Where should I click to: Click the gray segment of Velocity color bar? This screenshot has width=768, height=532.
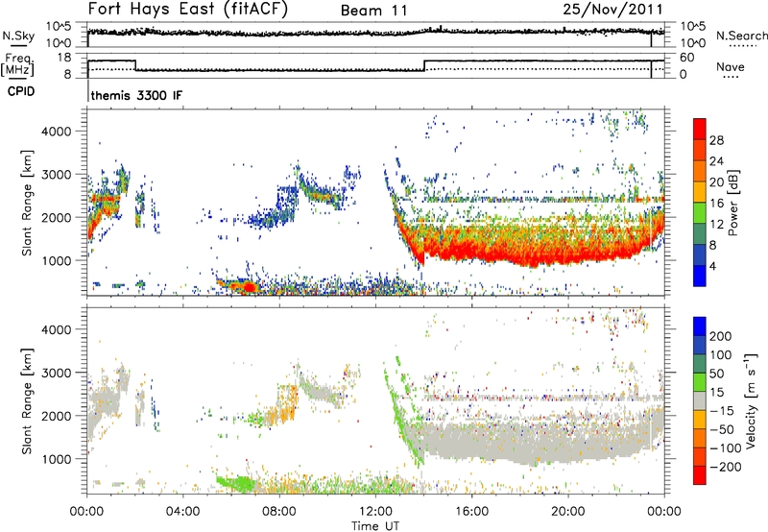pyautogui.click(x=700, y=400)
